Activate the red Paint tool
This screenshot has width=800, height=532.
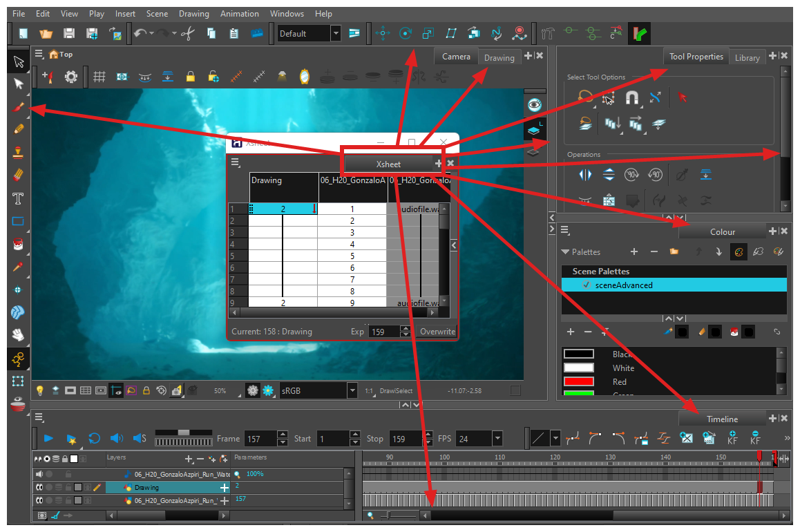point(18,243)
